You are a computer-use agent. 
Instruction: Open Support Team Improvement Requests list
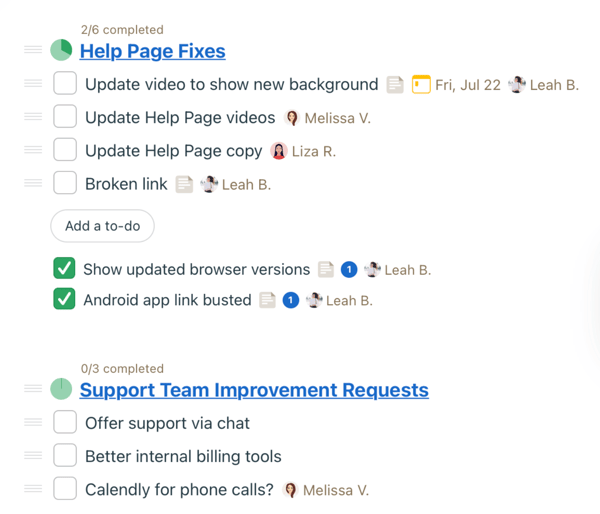pyautogui.click(x=254, y=390)
